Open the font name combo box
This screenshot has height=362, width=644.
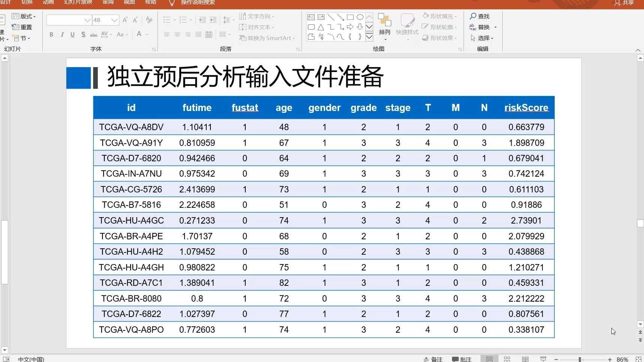click(69, 20)
